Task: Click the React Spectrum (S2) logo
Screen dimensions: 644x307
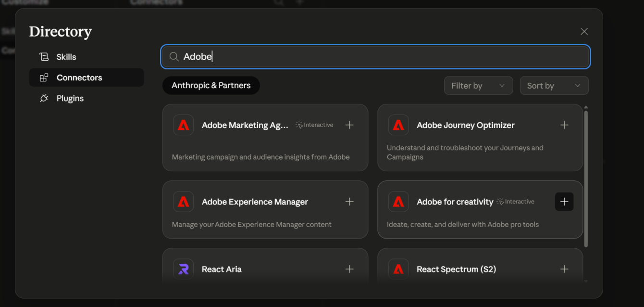Action: point(398,269)
